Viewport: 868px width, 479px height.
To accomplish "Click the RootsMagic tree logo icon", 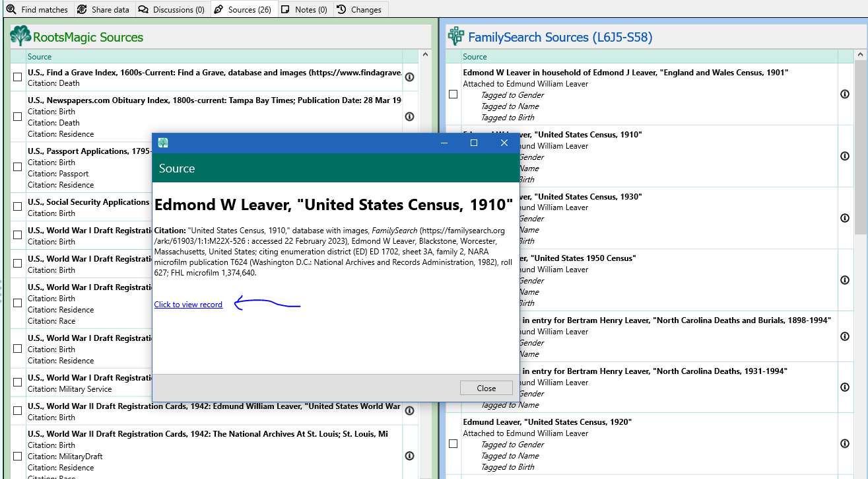I will pos(20,36).
